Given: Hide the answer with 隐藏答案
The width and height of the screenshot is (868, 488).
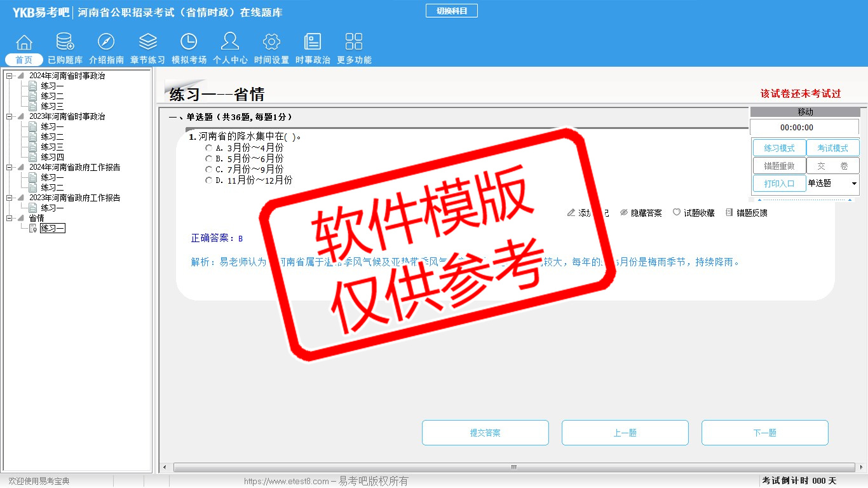Looking at the screenshot, I should (x=641, y=213).
